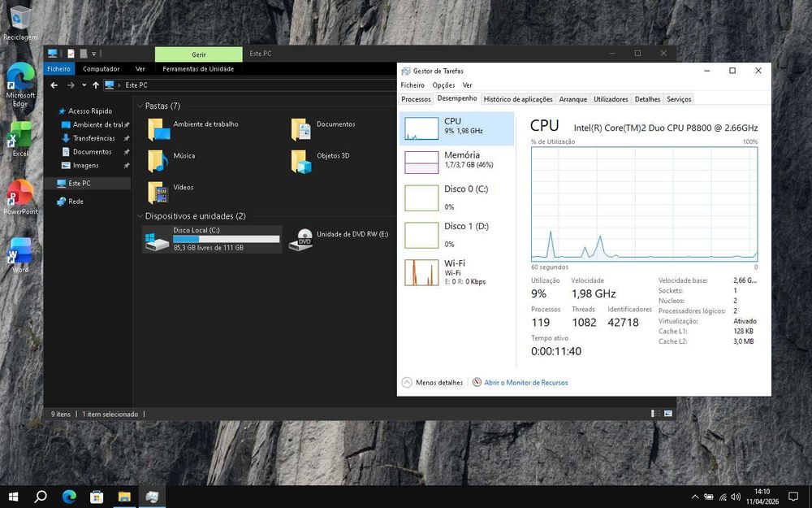Open the Opções menu in Task Manager

point(443,85)
